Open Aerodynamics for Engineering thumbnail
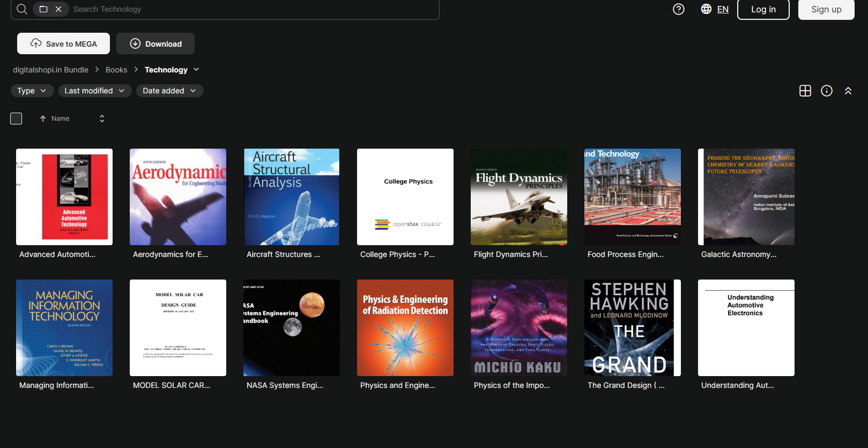This screenshot has height=448, width=868. (178, 197)
